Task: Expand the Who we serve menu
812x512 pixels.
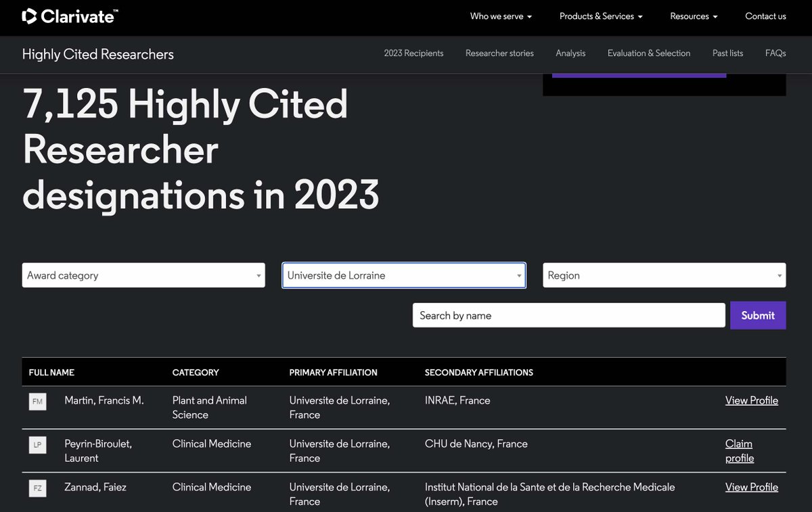Action: [x=501, y=16]
